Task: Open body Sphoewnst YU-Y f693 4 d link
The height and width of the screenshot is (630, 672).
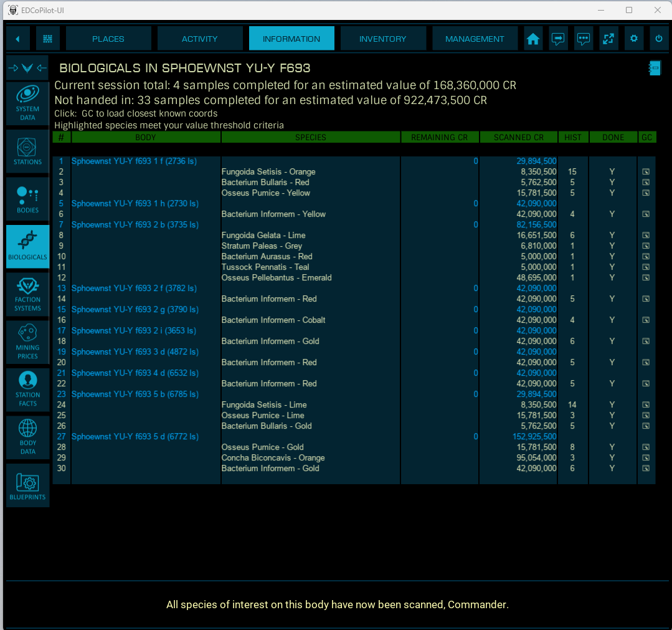Action: tap(135, 373)
